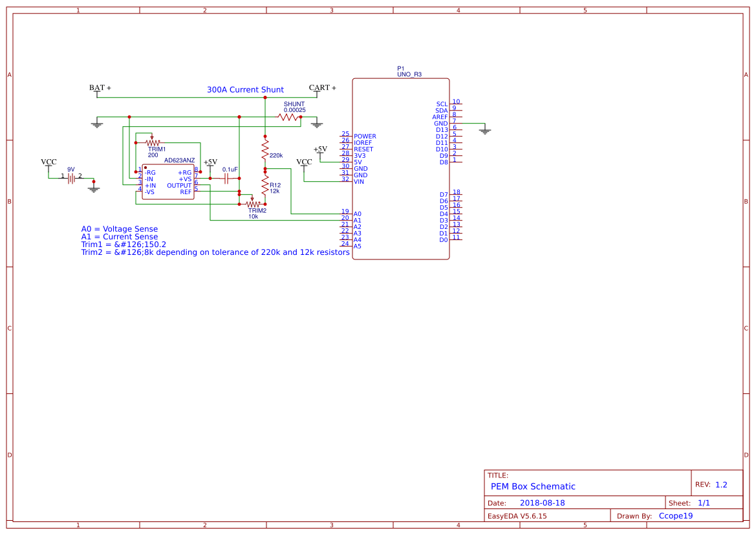Click the "A1 = Current Sense" note

tap(119, 237)
